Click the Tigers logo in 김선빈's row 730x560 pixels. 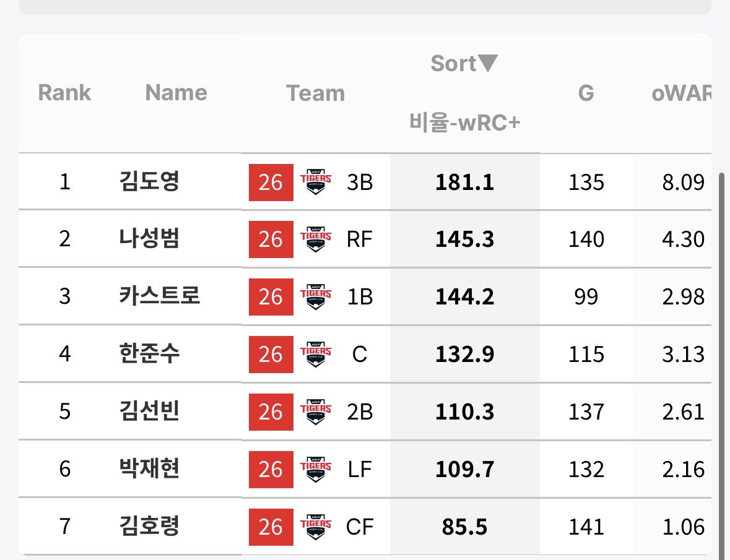315,411
